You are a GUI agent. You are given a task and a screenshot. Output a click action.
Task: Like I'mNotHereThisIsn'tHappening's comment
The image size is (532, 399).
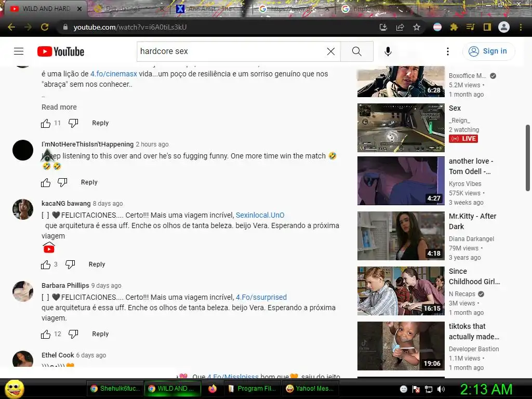click(46, 182)
